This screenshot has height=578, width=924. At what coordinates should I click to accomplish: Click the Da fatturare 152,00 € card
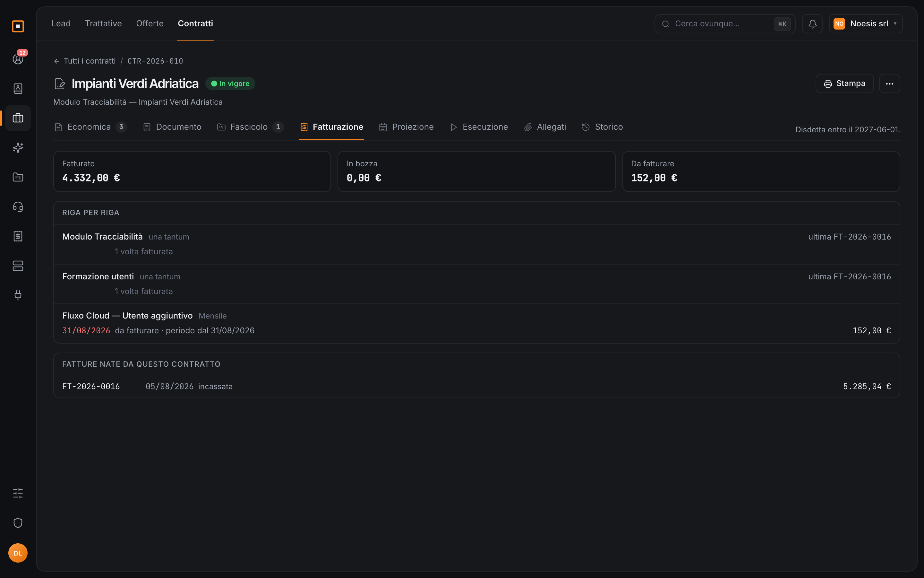761,171
